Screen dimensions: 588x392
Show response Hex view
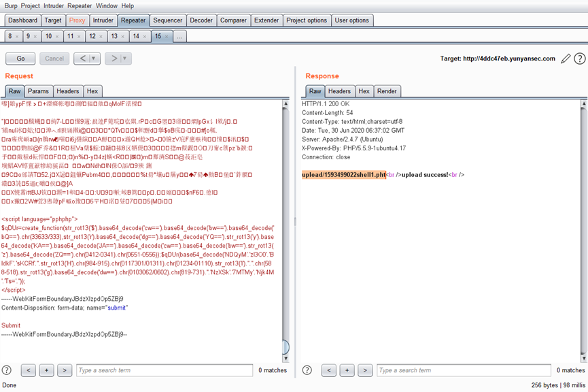click(x=364, y=91)
